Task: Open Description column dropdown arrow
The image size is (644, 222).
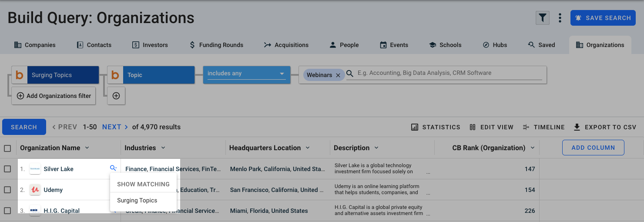Action: tap(376, 148)
